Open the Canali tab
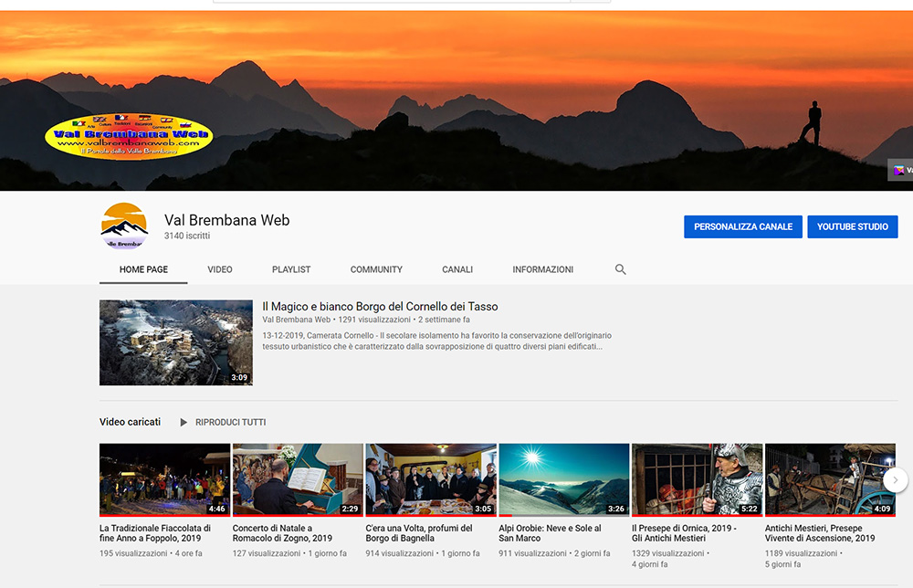This screenshot has width=913, height=588. [x=457, y=269]
